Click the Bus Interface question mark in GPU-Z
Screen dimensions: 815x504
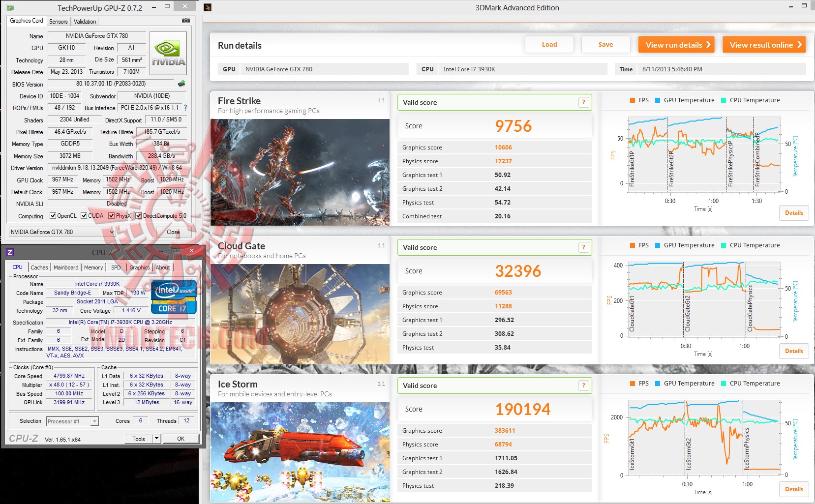click(x=185, y=108)
